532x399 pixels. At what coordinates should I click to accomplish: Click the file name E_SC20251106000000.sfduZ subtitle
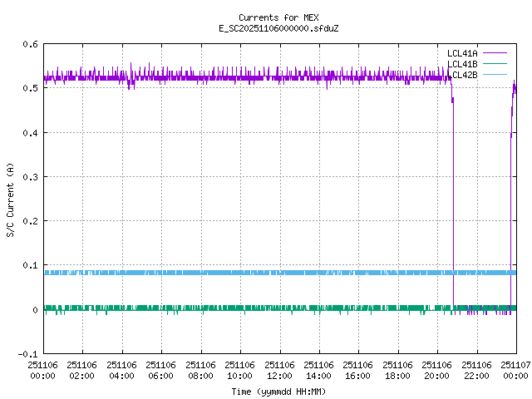coord(278,28)
